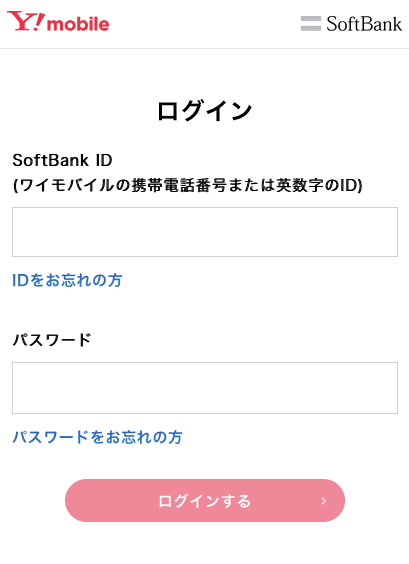Focus the パスワード input field
409x564 pixels.
(205, 388)
